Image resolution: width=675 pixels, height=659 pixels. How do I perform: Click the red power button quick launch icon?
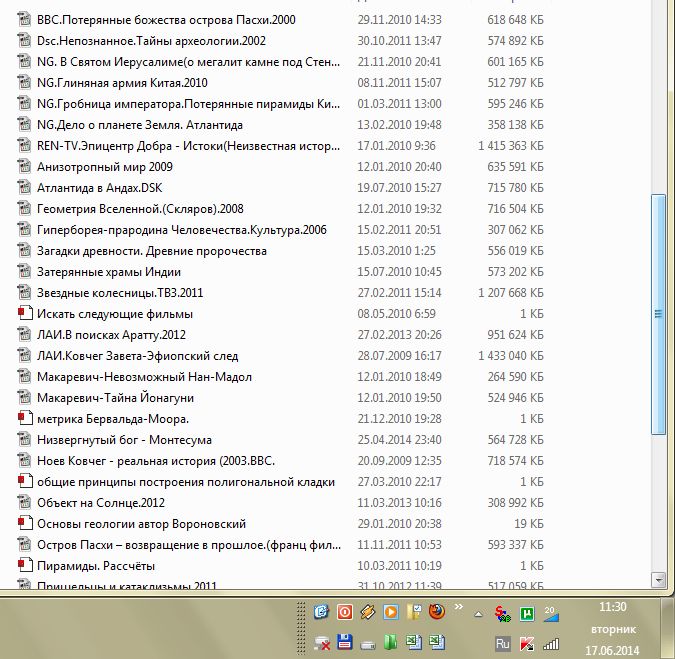(x=345, y=611)
